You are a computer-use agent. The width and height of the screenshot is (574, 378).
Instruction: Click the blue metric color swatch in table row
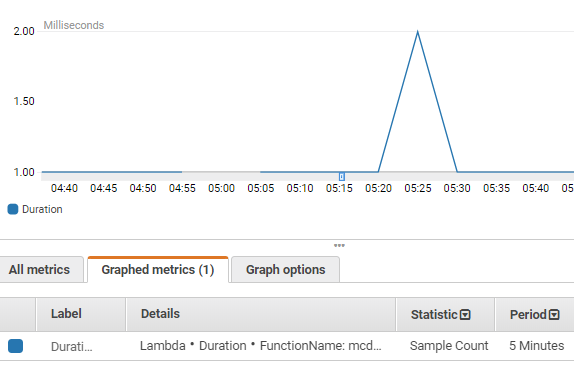pyautogui.click(x=15, y=346)
